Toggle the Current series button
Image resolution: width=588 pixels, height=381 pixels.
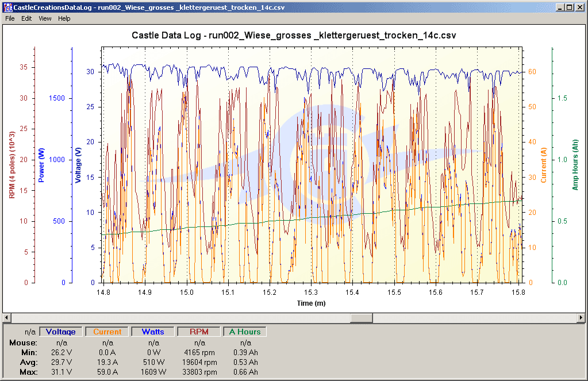107,332
